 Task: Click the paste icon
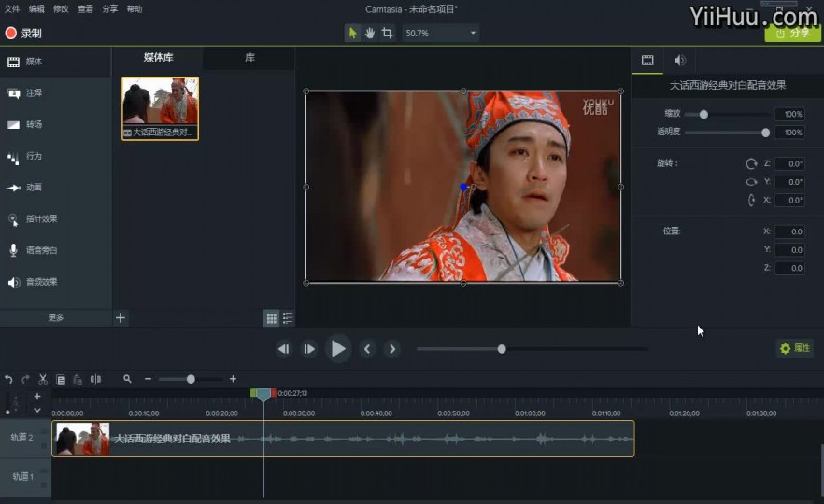[x=78, y=379]
